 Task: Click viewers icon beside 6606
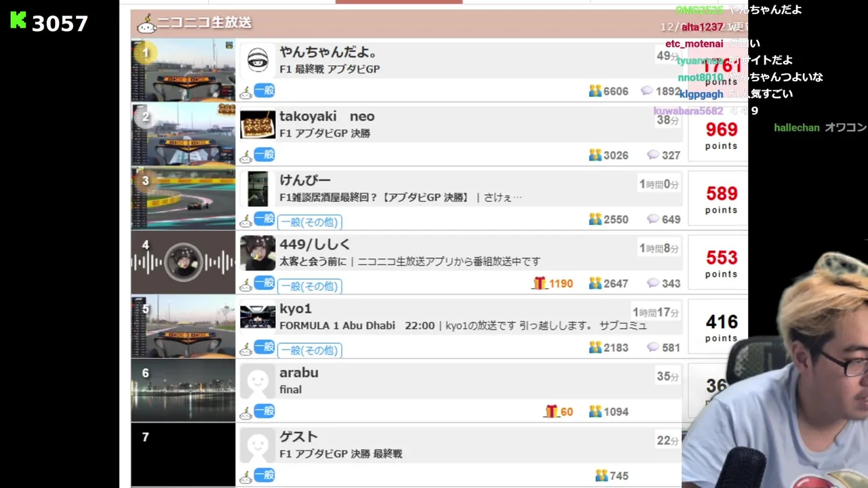click(x=595, y=91)
